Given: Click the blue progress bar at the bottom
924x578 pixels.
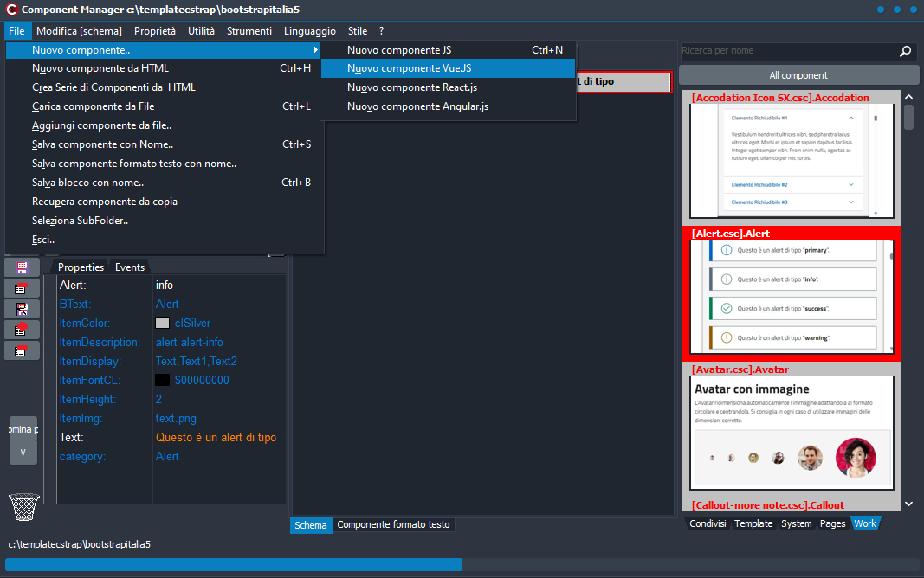Looking at the screenshot, I should point(233,565).
